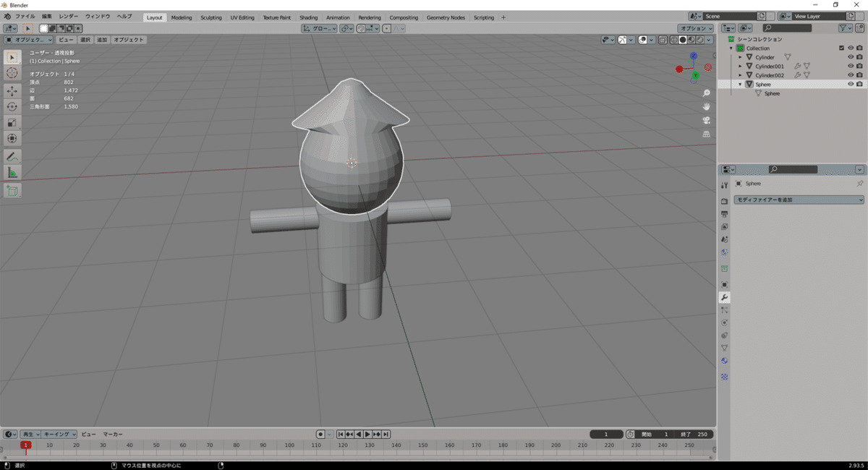Open the Object properties tab icon
The height and width of the screenshot is (470, 868).
tap(724, 285)
